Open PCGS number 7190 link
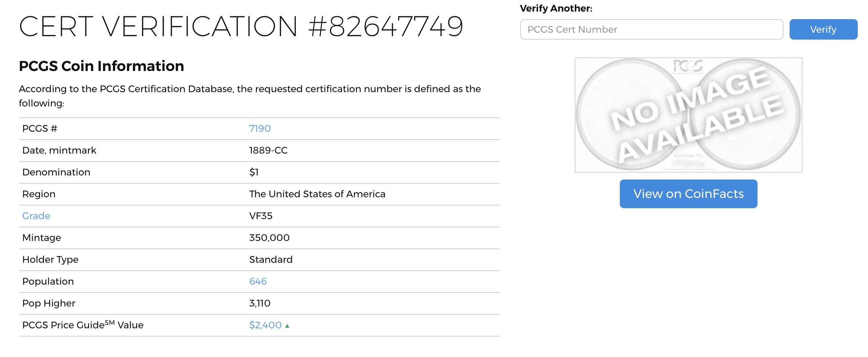 coord(260,129)
